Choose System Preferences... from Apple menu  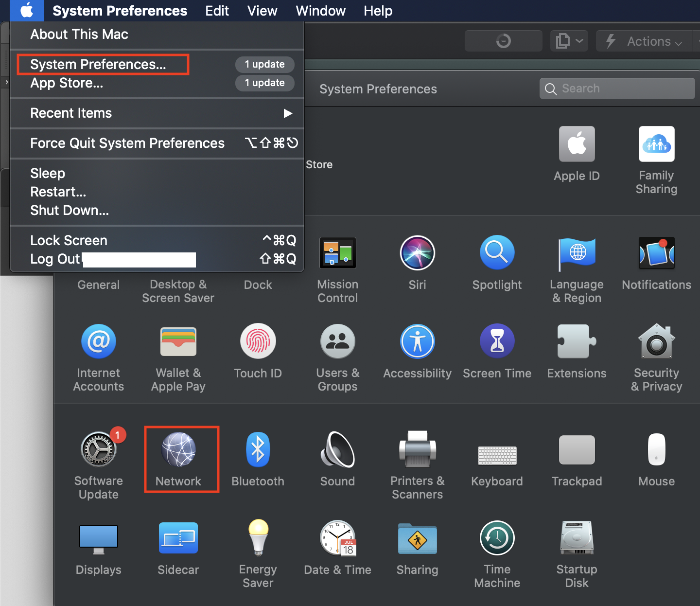[157, 64]
